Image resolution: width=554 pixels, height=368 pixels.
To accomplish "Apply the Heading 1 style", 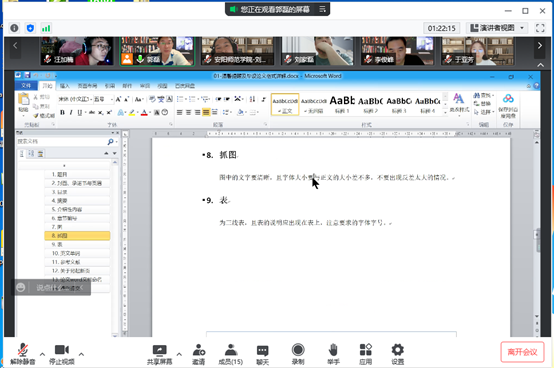I will (x=342, y=104).
